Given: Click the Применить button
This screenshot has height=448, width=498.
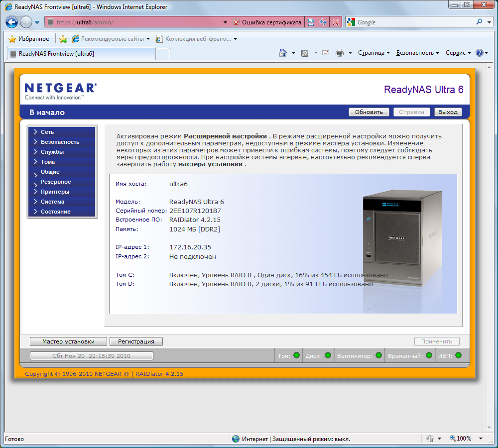Looking at the screenshot, I should [x=437, y=341].
